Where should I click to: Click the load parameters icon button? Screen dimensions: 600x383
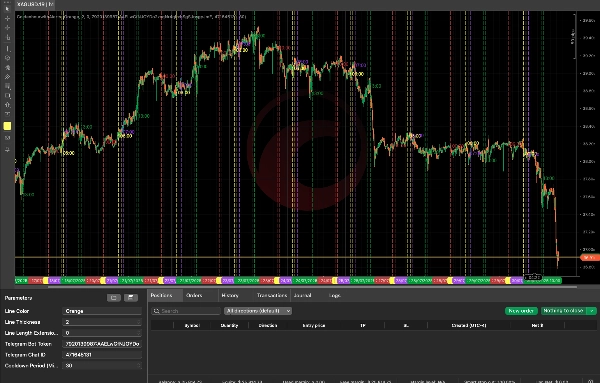[114, 298]
